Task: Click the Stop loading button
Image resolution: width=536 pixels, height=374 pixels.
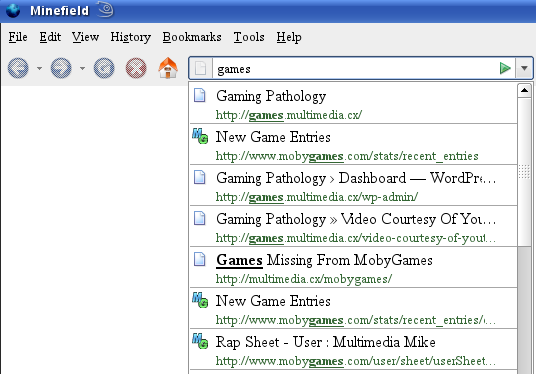Action: 136,68
